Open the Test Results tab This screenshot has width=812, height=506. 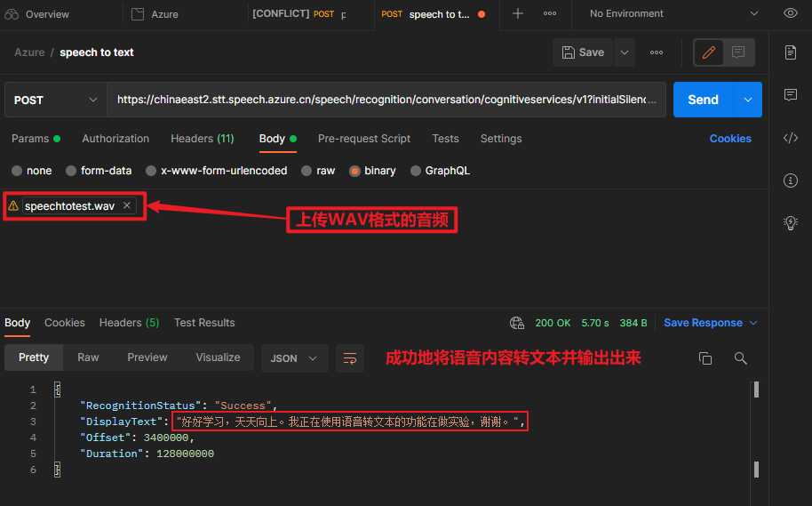coord(204,323)
